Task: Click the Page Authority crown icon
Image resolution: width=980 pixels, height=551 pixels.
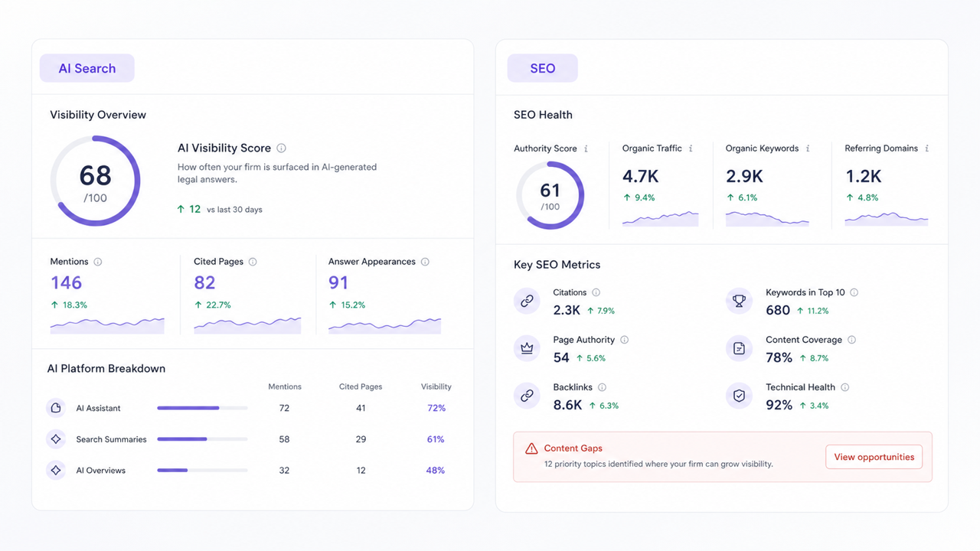Action: (x=527, y=348)
